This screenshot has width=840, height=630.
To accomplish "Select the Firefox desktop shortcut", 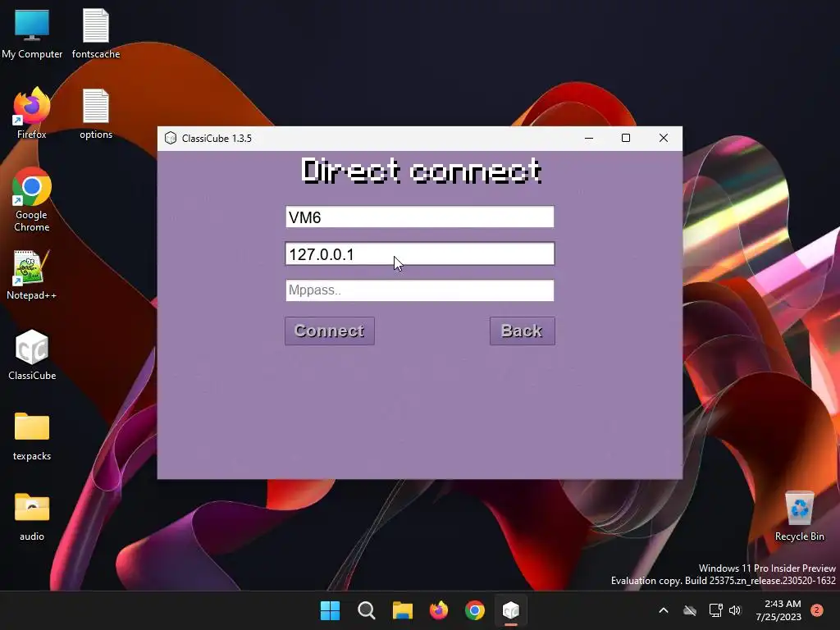I will click(x=32, y=113).
